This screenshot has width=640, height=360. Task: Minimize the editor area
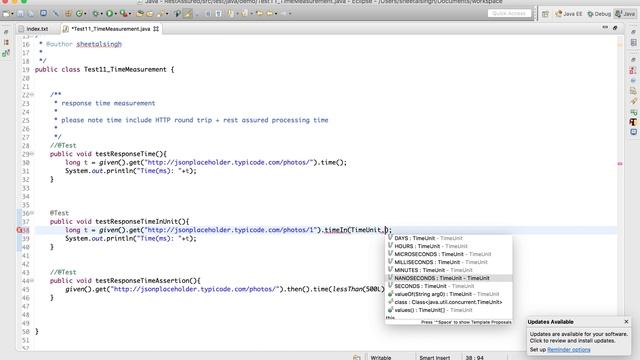pyautogui.click(x=605, y=27)
